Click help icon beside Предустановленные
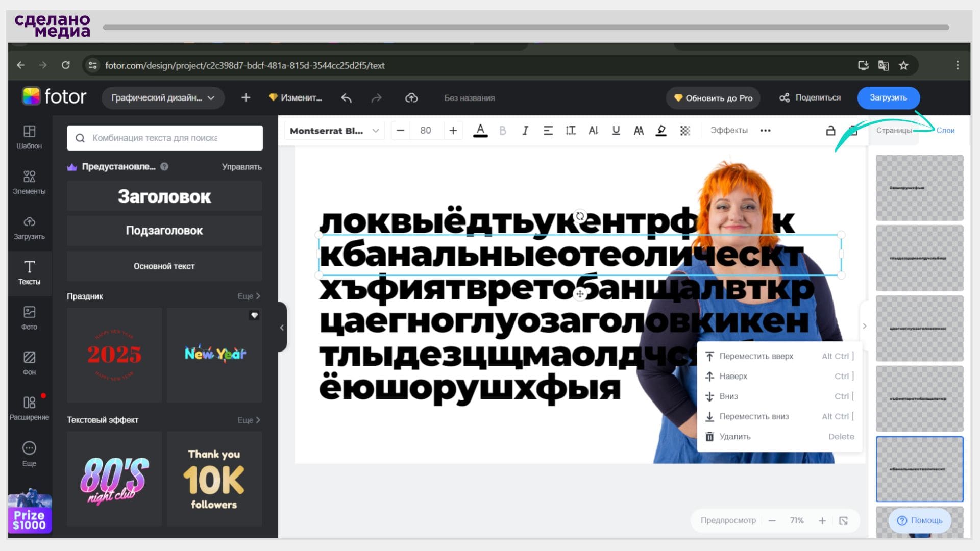The height and width of the screenshot is (551, 980). [164, 166]
